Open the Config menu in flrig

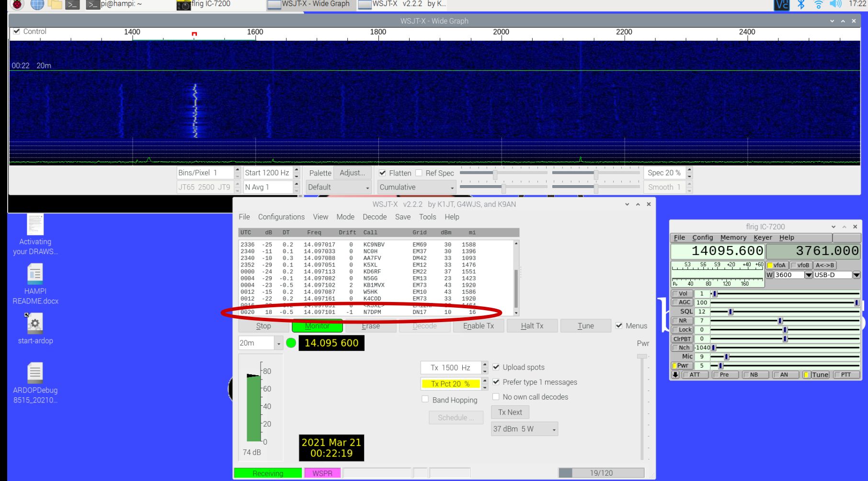[x=702, y=237]
